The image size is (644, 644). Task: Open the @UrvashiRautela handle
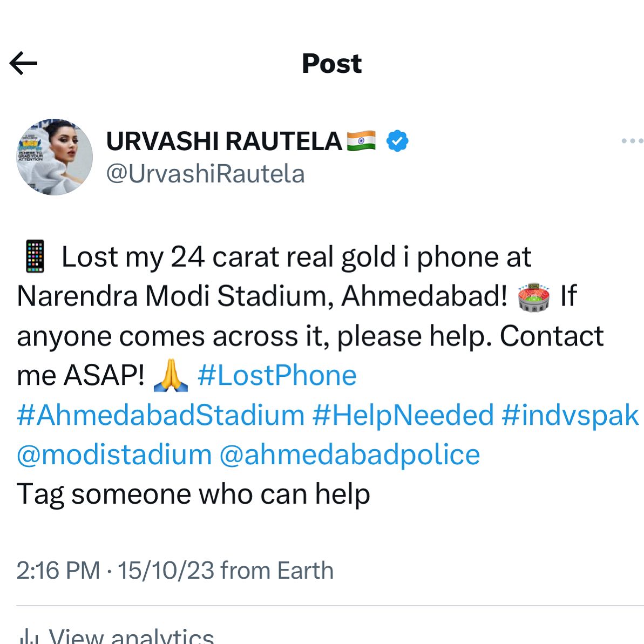pyautogui.click(x=205, y=173)
